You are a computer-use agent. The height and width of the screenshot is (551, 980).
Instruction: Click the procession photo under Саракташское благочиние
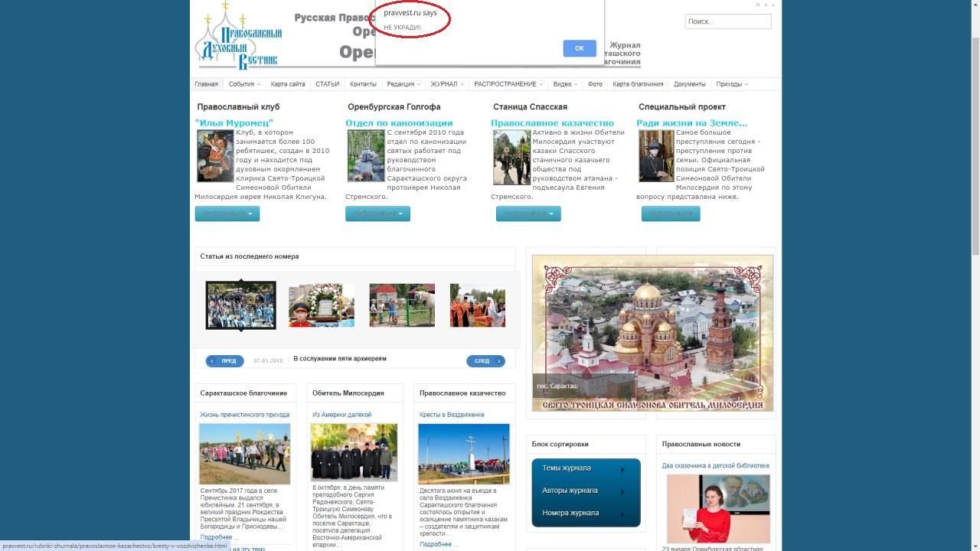click(x=245, y=454)
